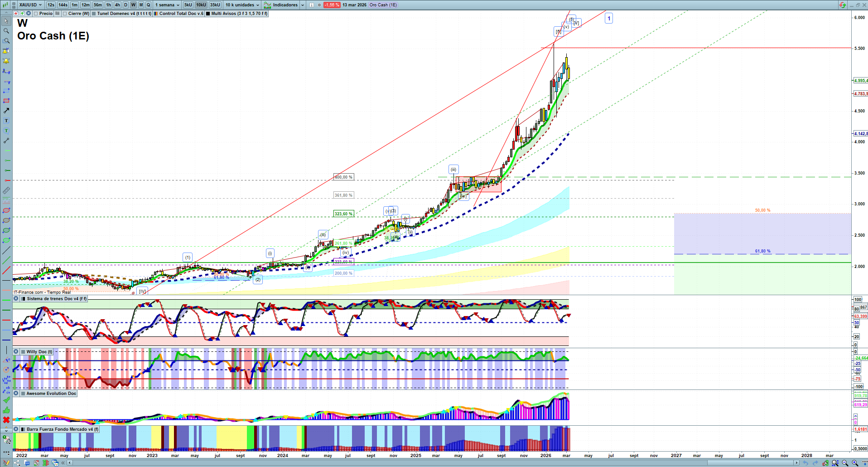Select the blue rectangle drawing tool

coord(6,91)
